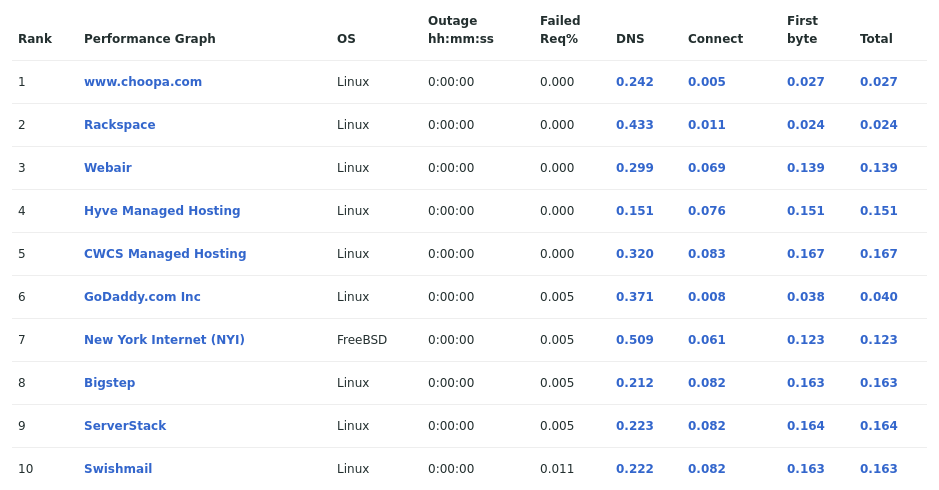The width and height of the screenshot is (939, 490).
Task: Click Total value 0.163 for Bigstep
Action: coord(879,383)
